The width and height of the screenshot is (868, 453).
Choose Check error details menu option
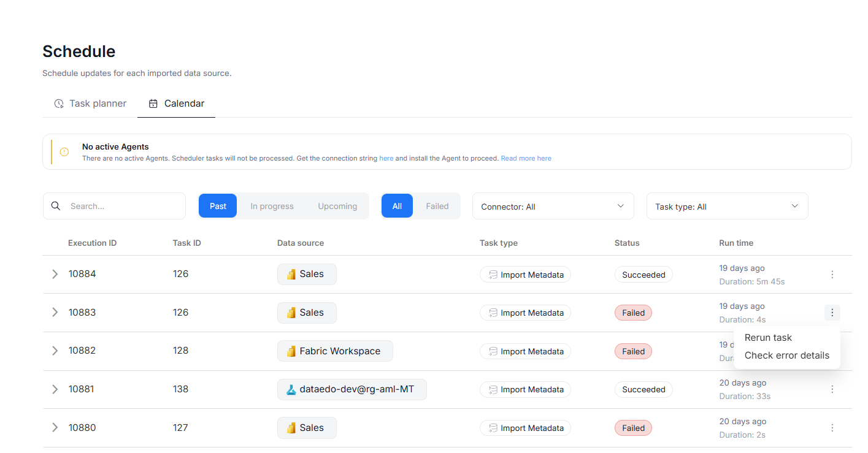pos(786,356)
